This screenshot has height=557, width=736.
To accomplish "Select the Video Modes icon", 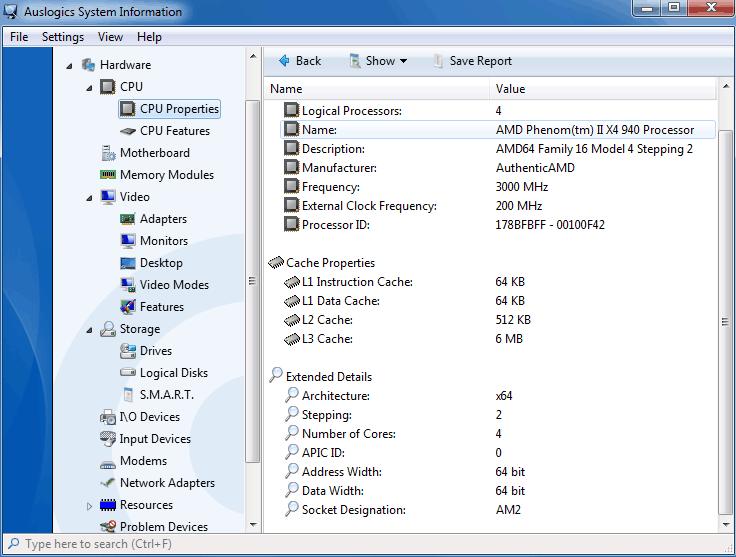I will [128, 285].
